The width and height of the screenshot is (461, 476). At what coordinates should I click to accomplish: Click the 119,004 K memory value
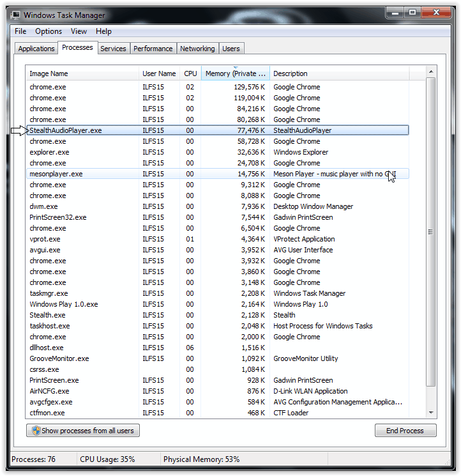(x=249, y=98)
